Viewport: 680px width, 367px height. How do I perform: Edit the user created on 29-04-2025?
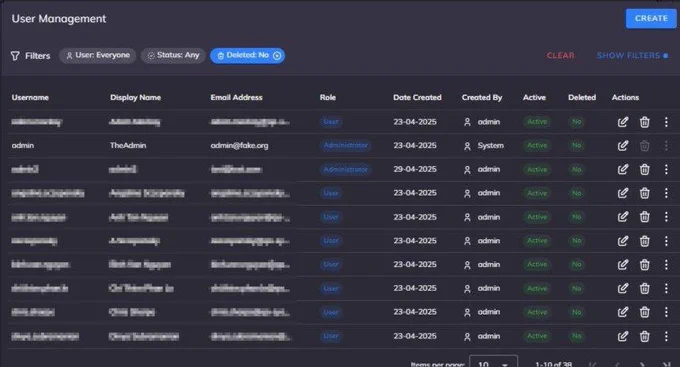[x=623, y=170]
